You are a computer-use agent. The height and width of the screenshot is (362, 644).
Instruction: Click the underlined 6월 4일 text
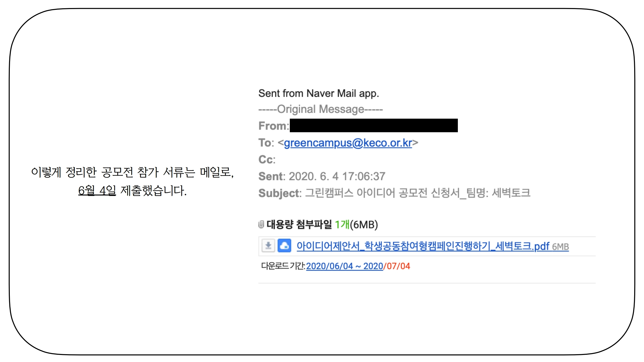(97, 190)
